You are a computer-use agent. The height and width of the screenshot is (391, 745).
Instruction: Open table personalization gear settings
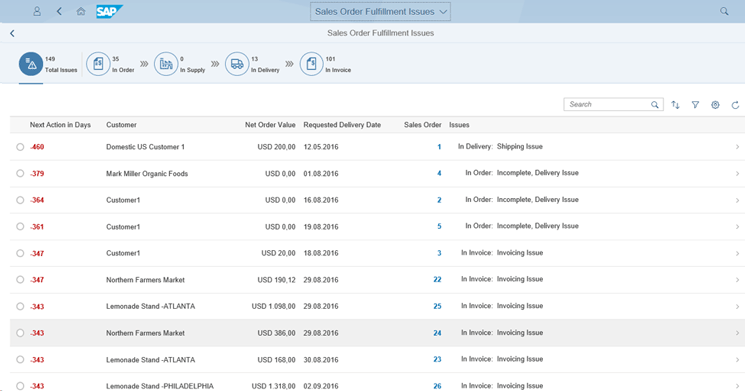point(715,105)
